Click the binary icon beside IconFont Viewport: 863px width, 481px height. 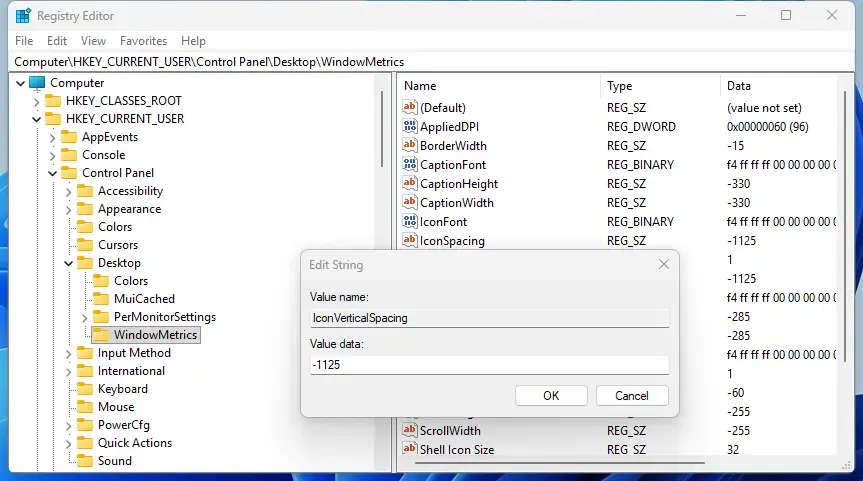click(x=409, y=221)
